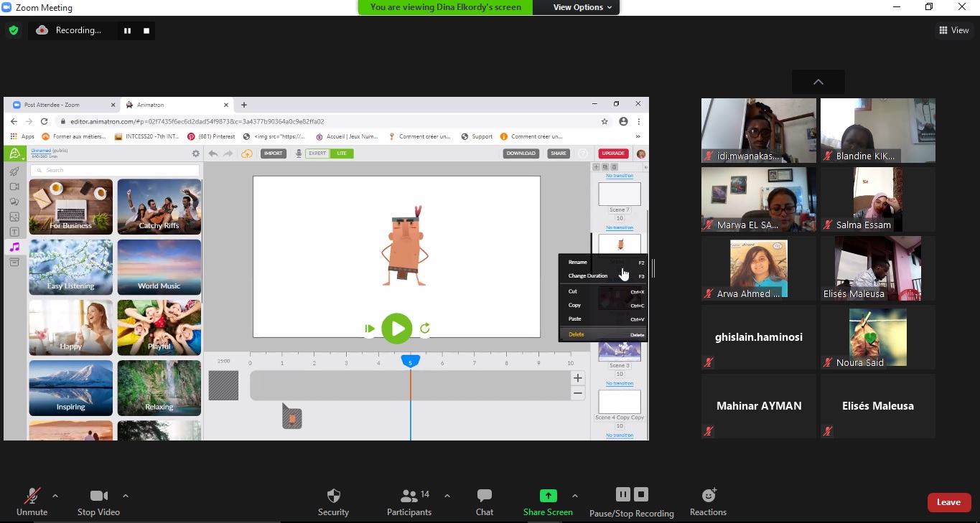This screenshot has width=980, height=523.
Task: Select the Music library icon in the sidebar
Action: tap(14, 247)
